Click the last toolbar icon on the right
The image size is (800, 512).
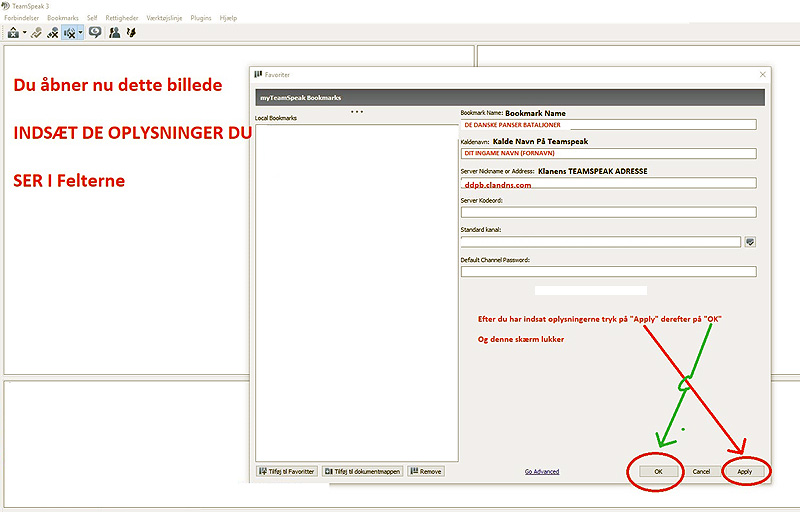point(131,32)
